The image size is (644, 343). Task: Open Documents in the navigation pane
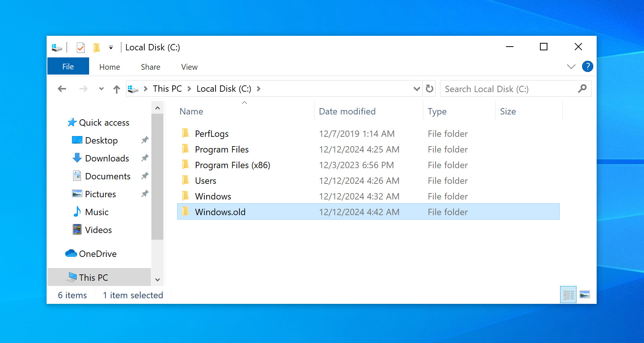(x=108, y=176)
